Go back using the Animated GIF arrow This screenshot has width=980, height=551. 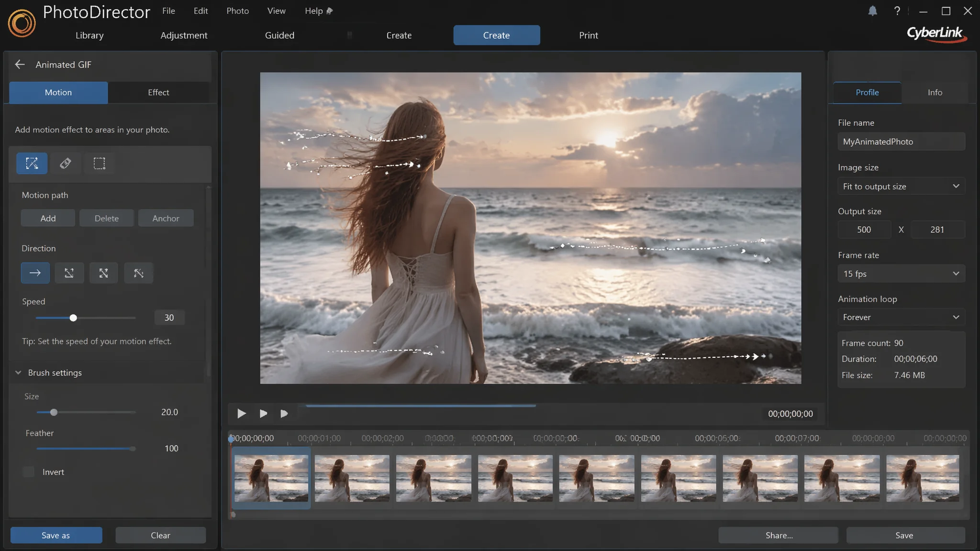(x=20, y=64)
